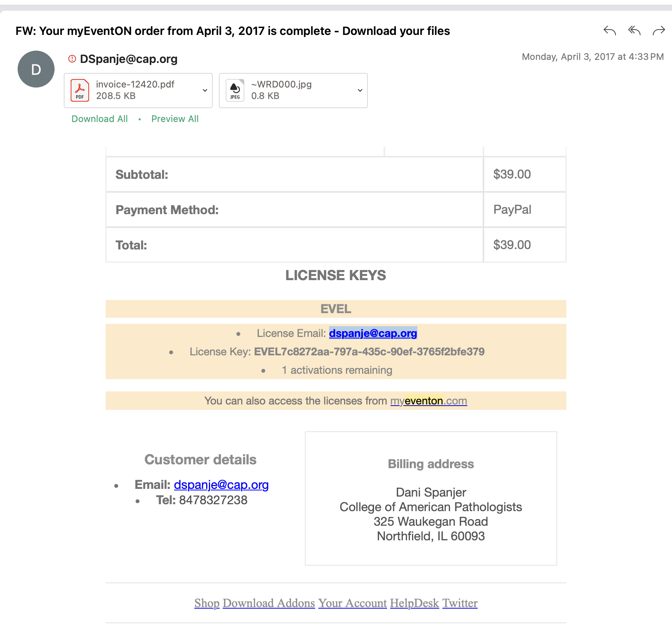
Task: Click the Reply arrow icon
Action: coord(609,30)
